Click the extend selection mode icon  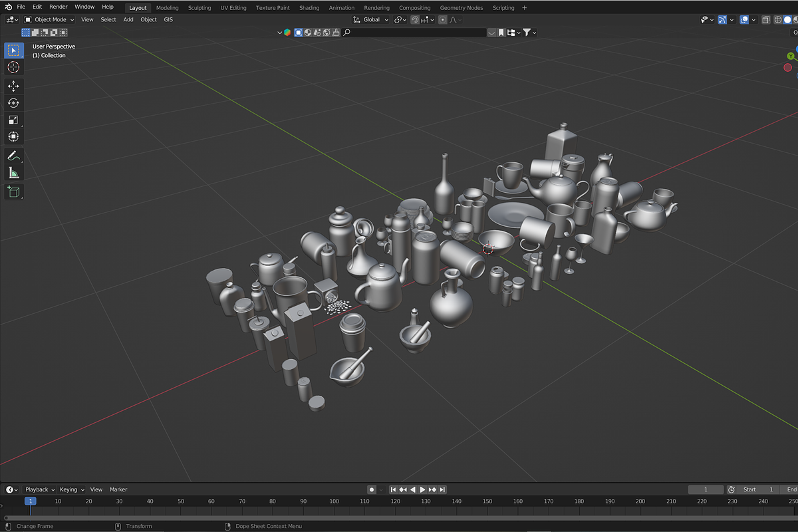point(35,32)
